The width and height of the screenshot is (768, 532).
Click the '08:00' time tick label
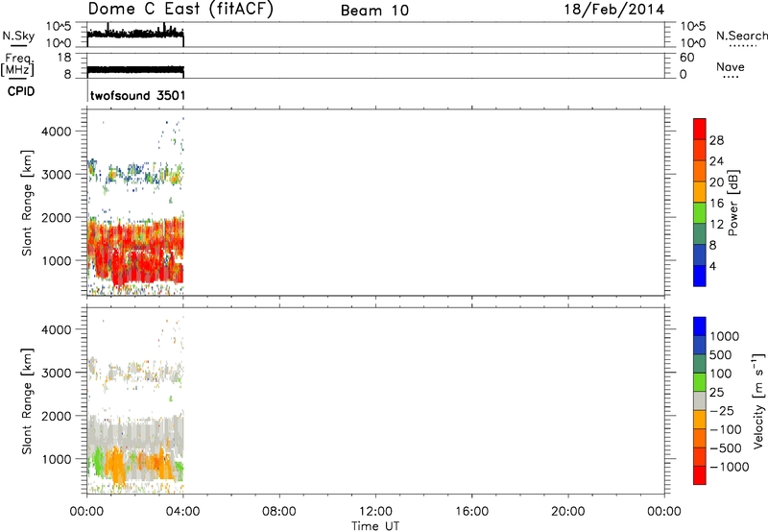click(x=278, y=512)
